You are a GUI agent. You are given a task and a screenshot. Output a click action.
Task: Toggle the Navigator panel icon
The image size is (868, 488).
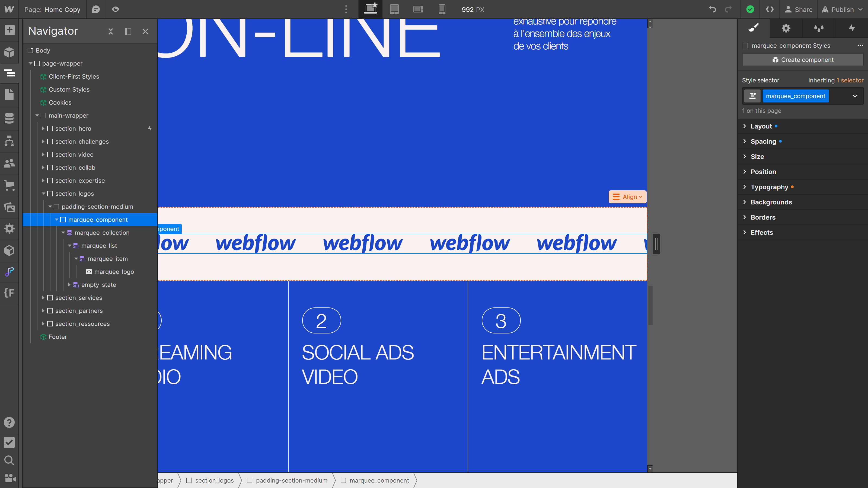click(x=9, y=73)
